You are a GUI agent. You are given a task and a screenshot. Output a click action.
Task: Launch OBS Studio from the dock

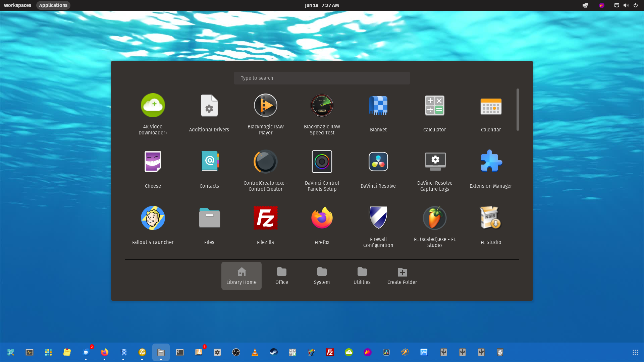click(236, 352)
